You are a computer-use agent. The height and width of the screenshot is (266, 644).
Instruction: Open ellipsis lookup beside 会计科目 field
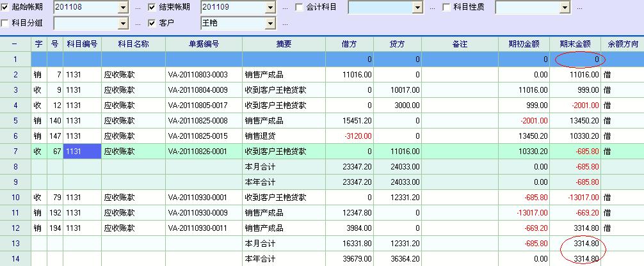tap(433, 8)
